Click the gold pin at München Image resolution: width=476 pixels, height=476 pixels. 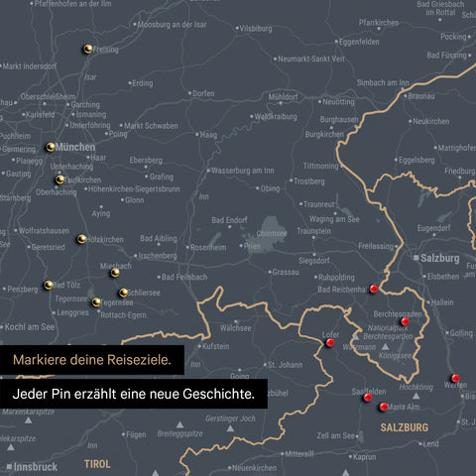(x=51, y=147)
